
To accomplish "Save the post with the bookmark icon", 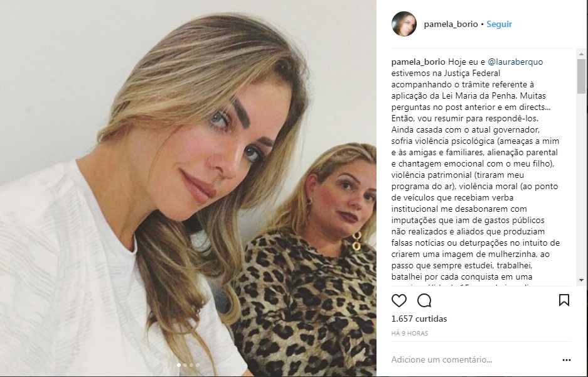I will pos(564,300).
